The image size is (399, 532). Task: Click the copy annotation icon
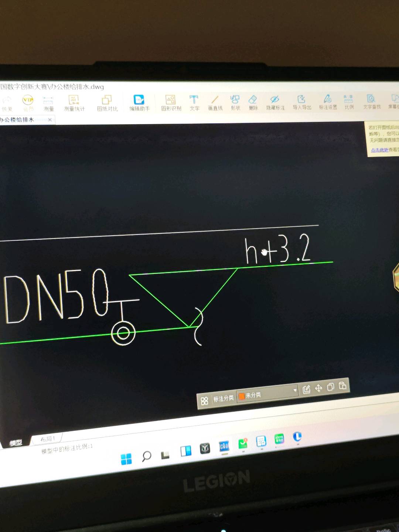[331, 387]
